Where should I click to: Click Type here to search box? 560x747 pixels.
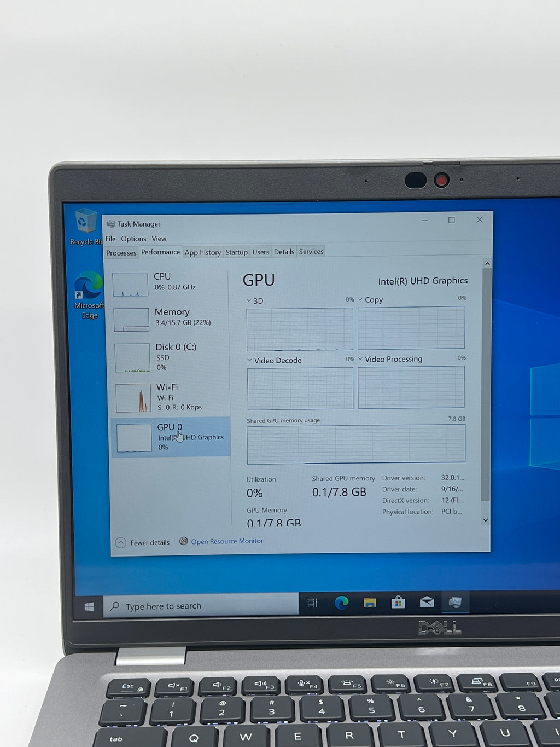(x=201, y=606)
